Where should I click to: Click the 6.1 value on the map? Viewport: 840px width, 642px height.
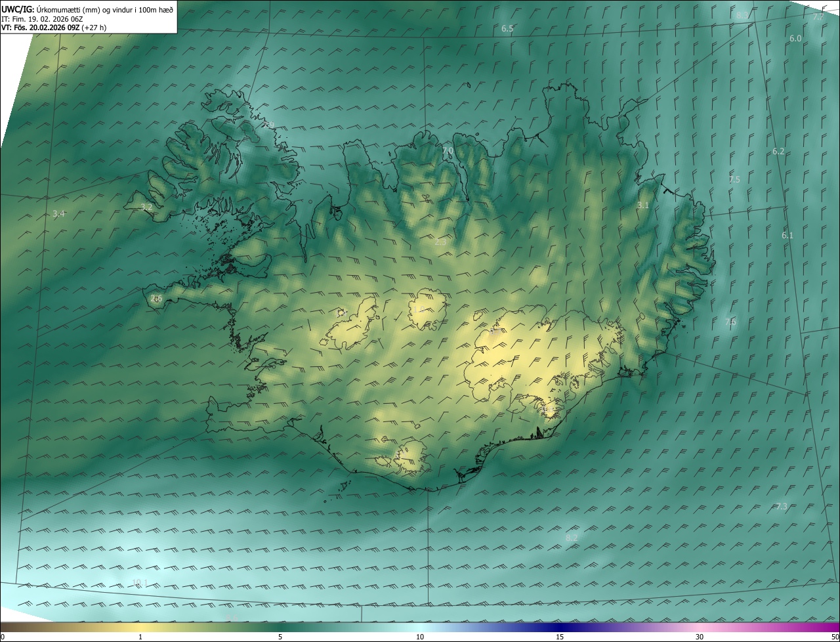pyautogui.click(x=787, y=235)
